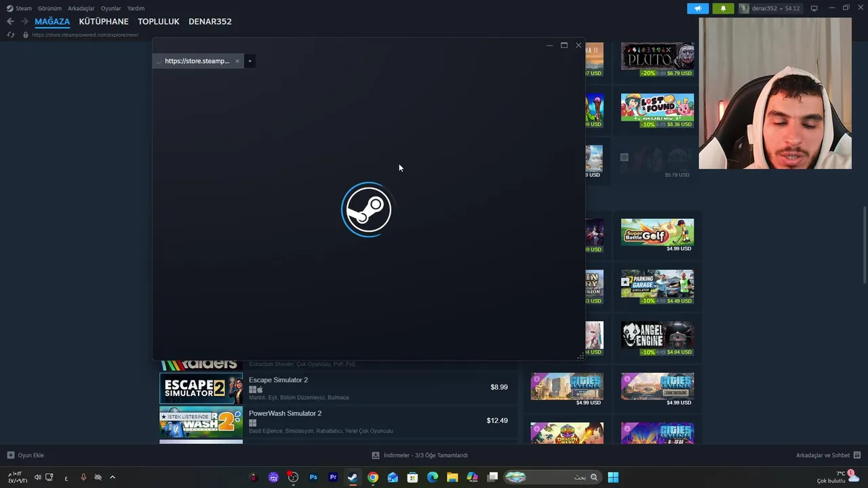868x488 pixels.
Task: Go to MAĞAZA section
Action: point(52,22)
